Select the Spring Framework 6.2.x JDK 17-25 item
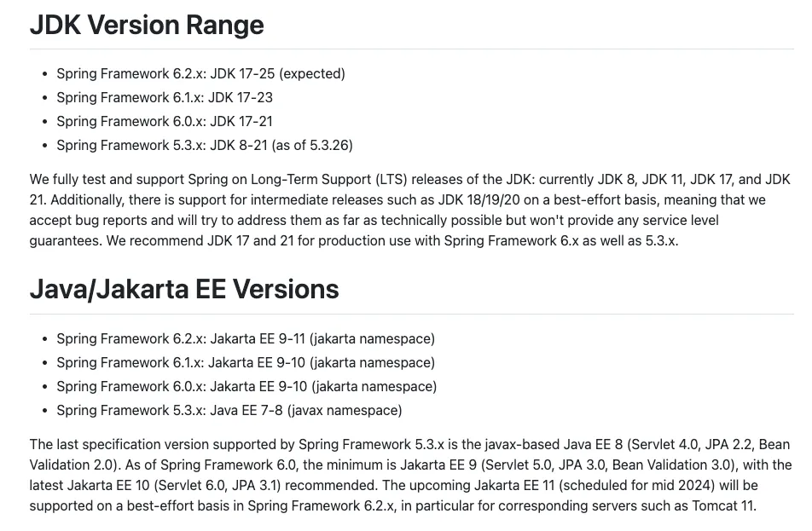The height and width of the screenshot is (531, 812). click(x=200, y=74)
